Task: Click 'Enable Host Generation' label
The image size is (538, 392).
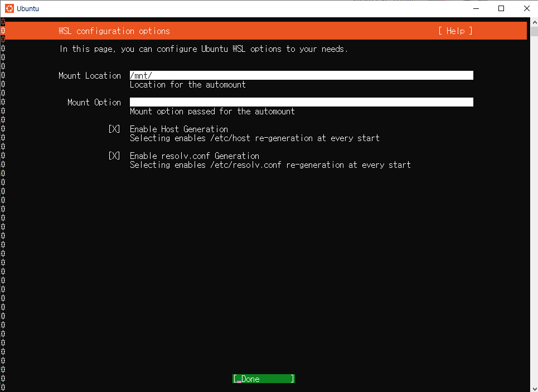Action: (x=179, y=129)
